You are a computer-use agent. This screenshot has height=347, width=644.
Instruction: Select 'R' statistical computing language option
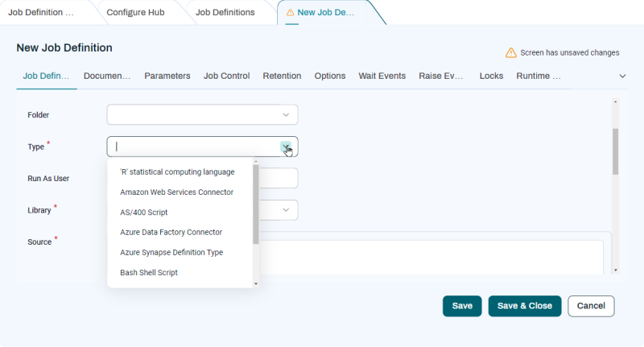click(x=177, y=171)
